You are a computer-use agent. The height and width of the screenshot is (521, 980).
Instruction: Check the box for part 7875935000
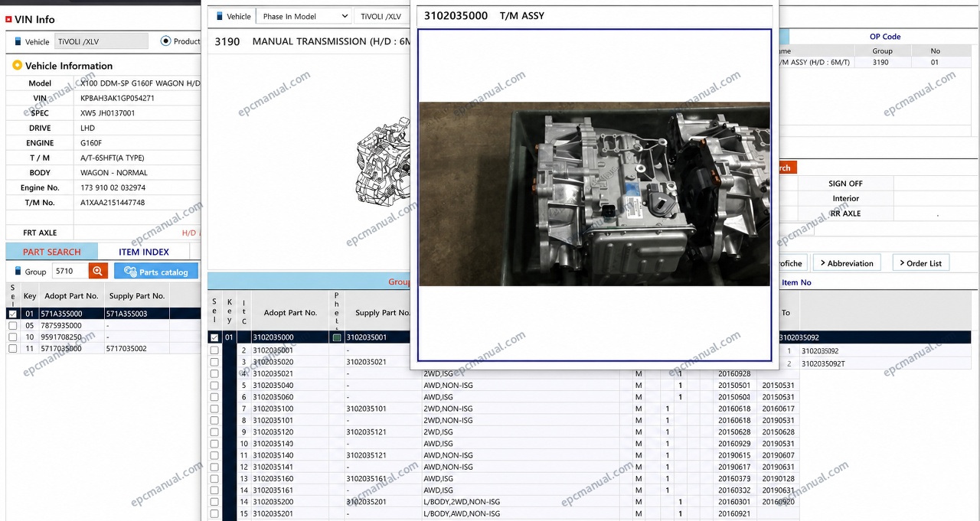point(12,325)
